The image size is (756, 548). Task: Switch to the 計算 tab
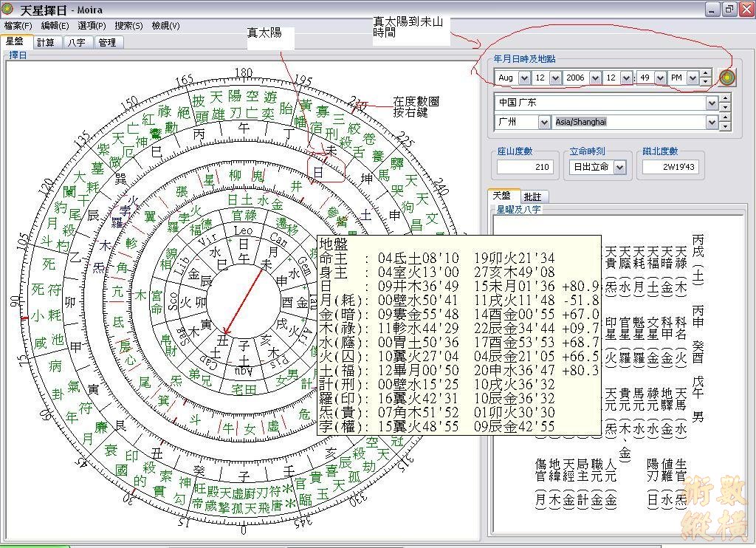pos(46,42)
